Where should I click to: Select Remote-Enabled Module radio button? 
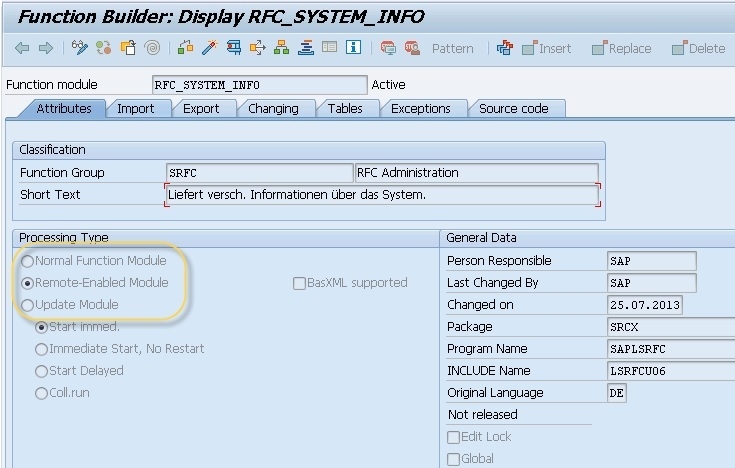click(x=28, y=283)
